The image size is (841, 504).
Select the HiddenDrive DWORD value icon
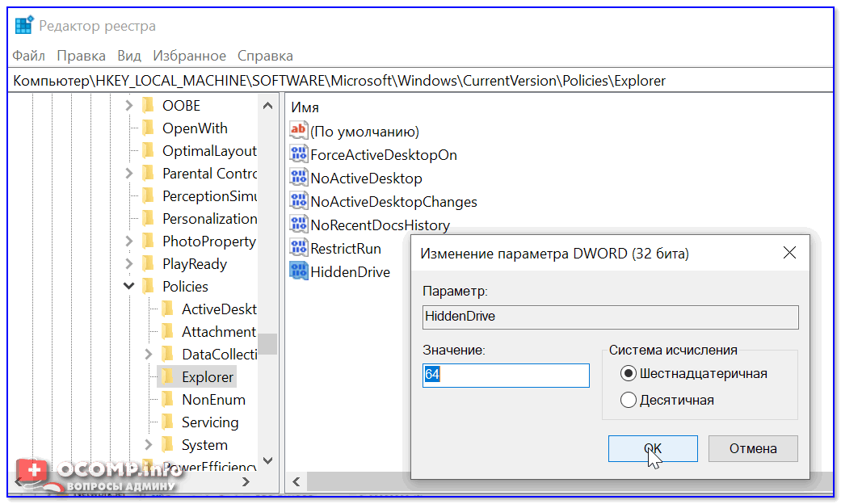299,271
